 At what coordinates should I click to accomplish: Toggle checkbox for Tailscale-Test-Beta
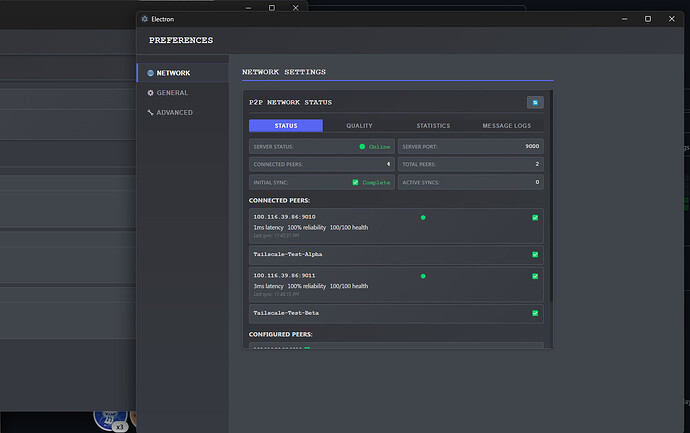535,313
